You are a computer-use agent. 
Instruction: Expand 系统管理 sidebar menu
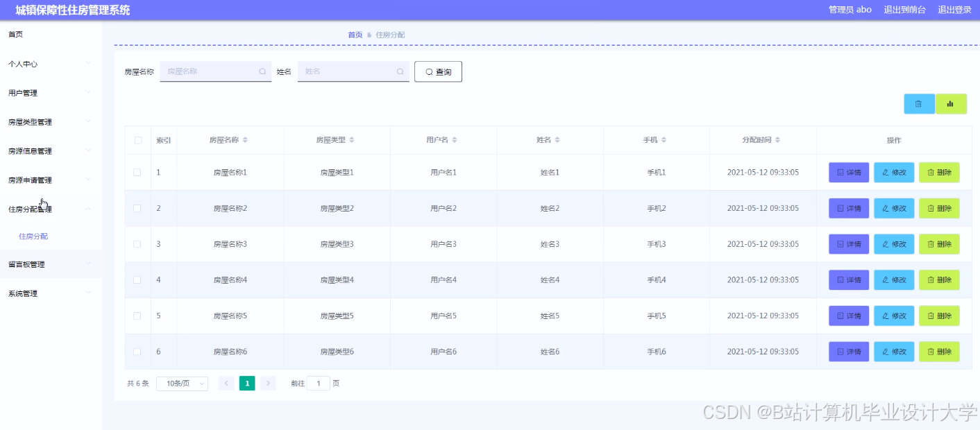[x=51, y=293]
